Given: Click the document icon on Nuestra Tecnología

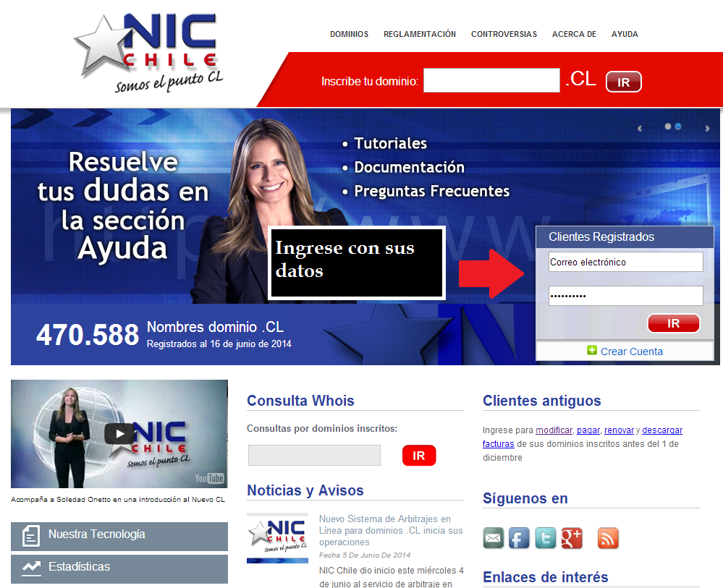Looking at the screenshot, I should (31, 536).
